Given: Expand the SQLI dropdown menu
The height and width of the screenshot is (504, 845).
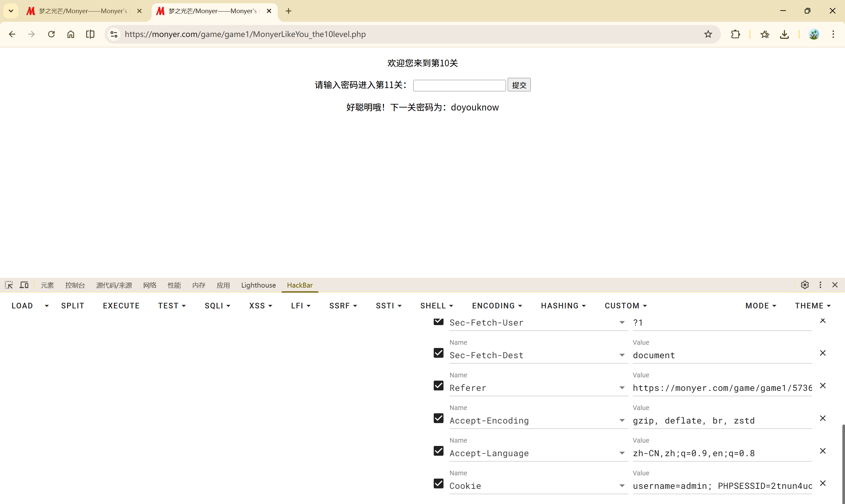Looking at the screenshot, I should point(218,306).
